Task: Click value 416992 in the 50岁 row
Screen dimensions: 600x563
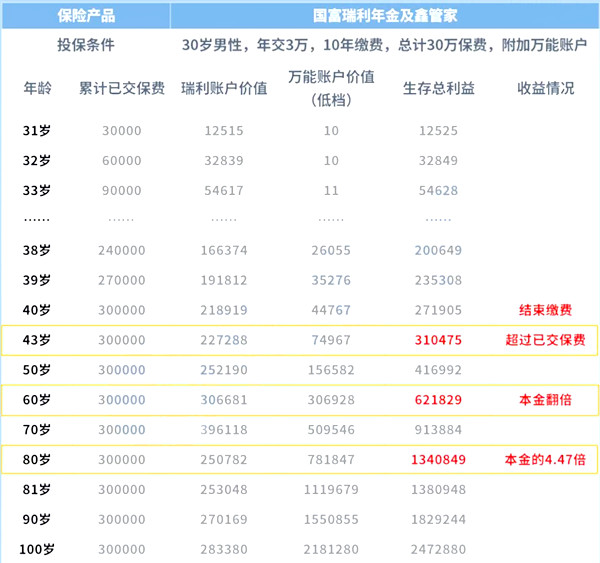Action: [x=439, y=370]
